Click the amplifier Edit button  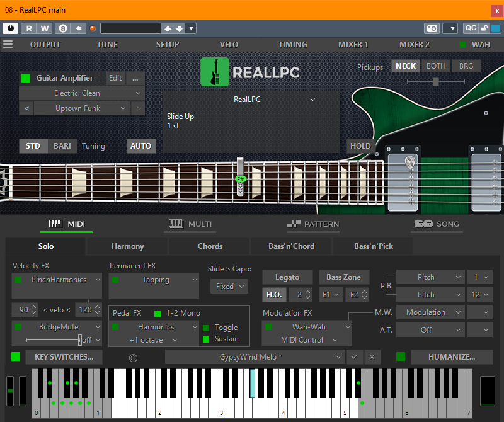point(115,78)
